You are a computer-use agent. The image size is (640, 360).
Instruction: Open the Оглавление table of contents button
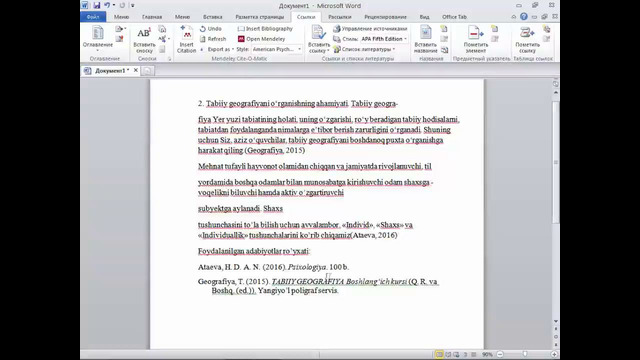[98, 38]
